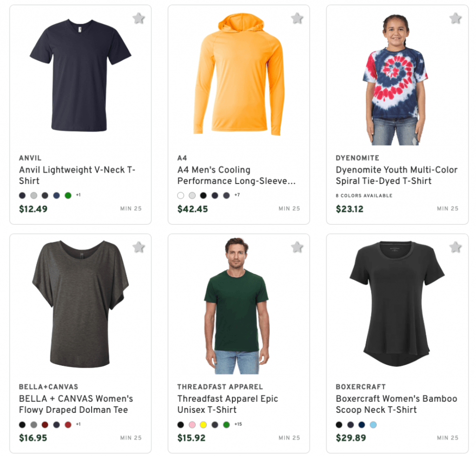
Task: Toggle star on Boxercraft Bamboo Scoop Neck
Action: pyautogui.click(x=456, y=247)
